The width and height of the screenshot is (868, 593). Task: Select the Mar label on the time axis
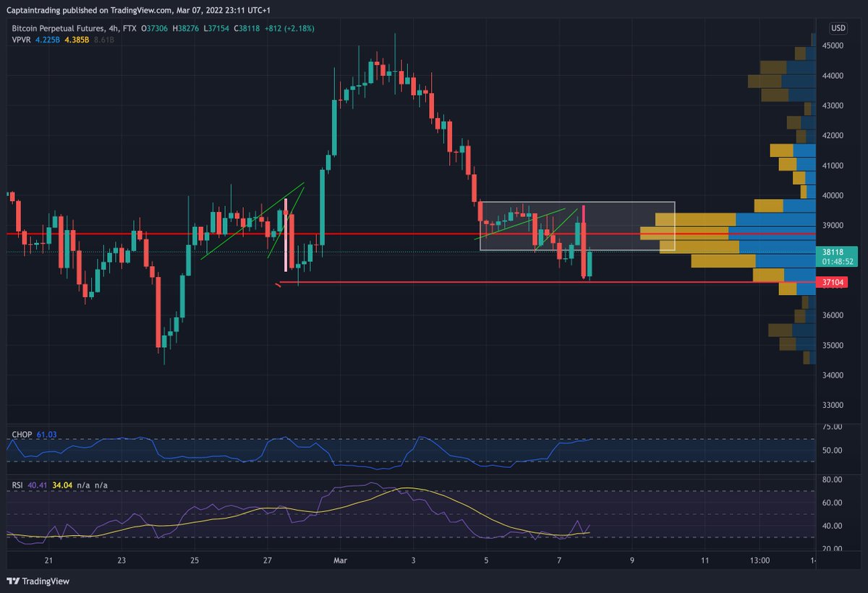(339, 561)
